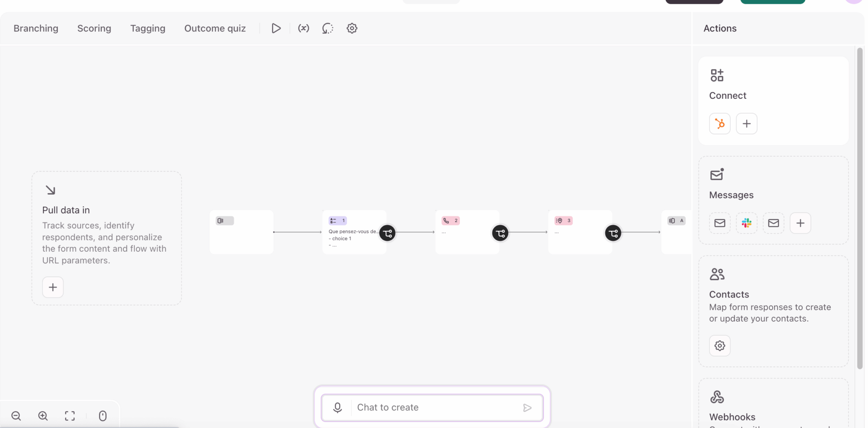Click the play preview icon
Screen dimensions: 868x428
click(x=276, y=28)
